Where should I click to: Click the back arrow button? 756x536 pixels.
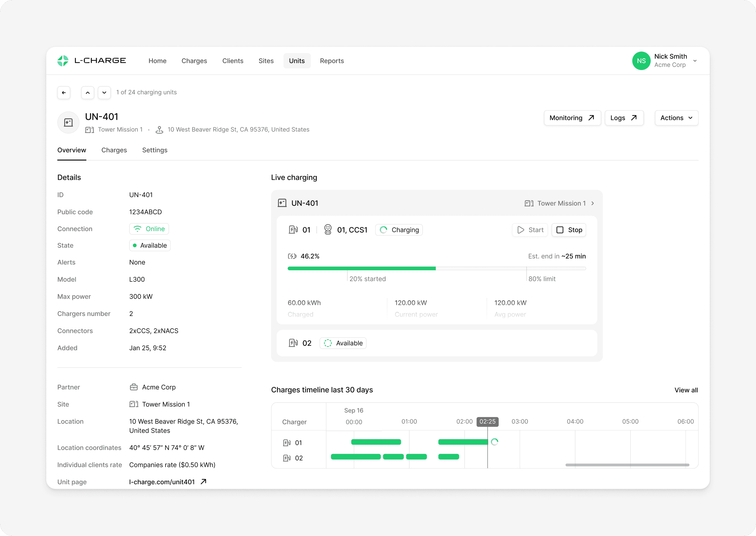click(64, 92)
